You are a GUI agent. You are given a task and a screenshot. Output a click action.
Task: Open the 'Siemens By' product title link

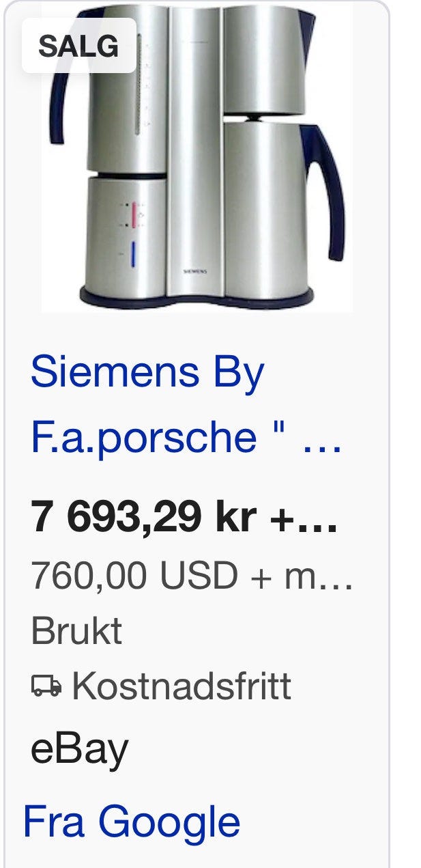coord(147,372)
